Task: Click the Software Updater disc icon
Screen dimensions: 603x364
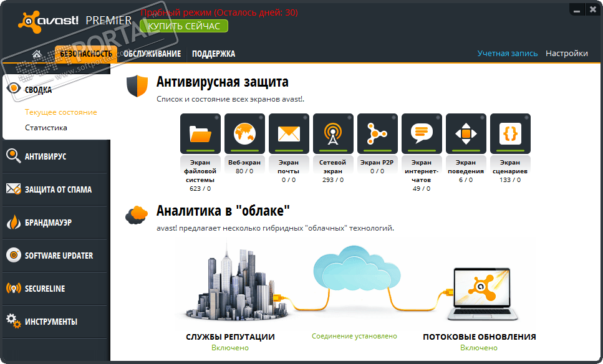Action: [14, 255]
